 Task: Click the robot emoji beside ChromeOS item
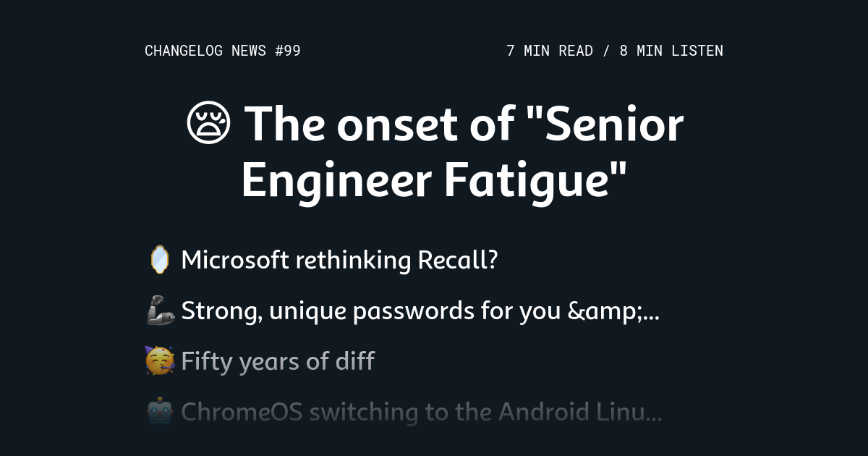159,412
